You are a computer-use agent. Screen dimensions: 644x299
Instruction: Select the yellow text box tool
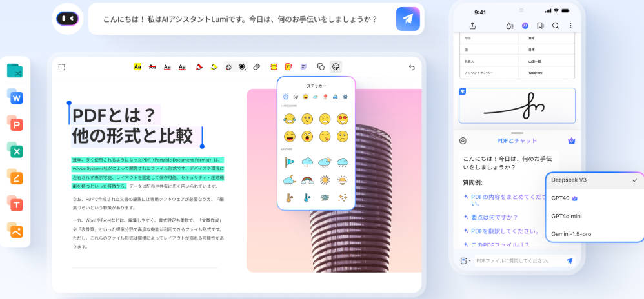tap(274, 66)
